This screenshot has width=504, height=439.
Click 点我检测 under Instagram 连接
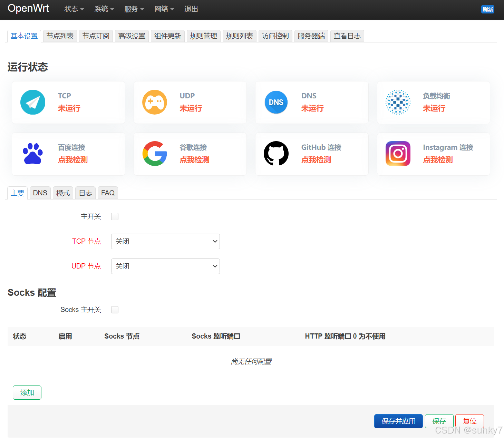tap(438, 160)
